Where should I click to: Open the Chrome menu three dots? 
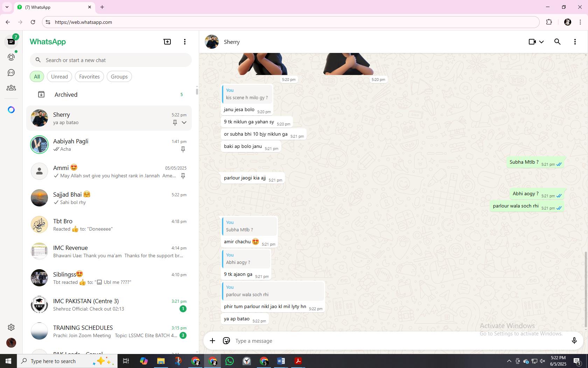pyautogui.click(x=580, y=22)
